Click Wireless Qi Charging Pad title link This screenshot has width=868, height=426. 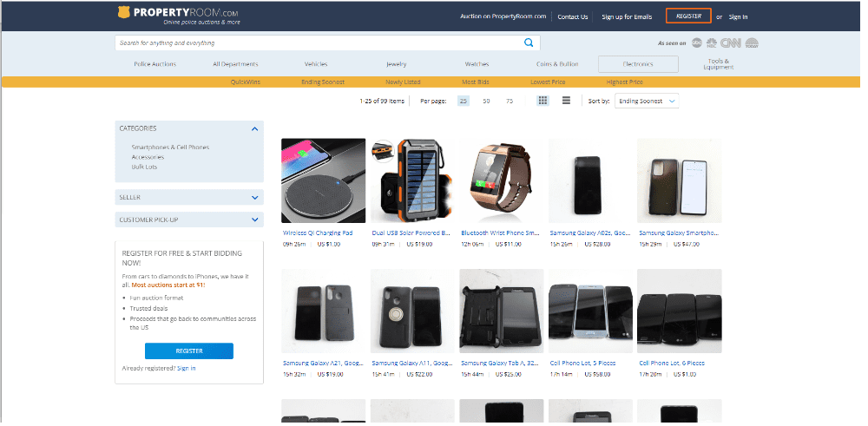[x=318, y=233]
